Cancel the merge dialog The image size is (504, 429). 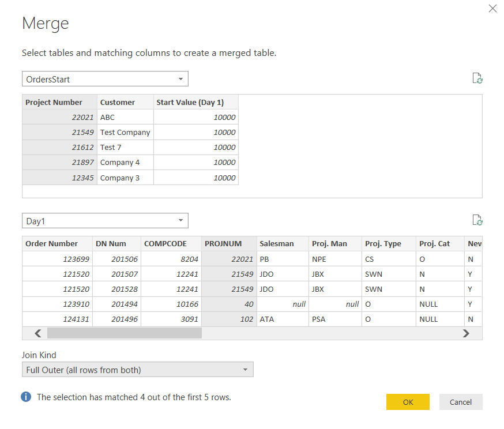coord(461,402)
